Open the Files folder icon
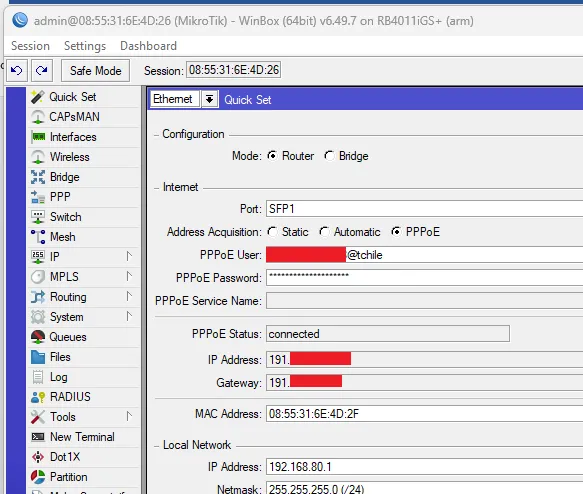 pyautogui.click(x=38, y=357)
